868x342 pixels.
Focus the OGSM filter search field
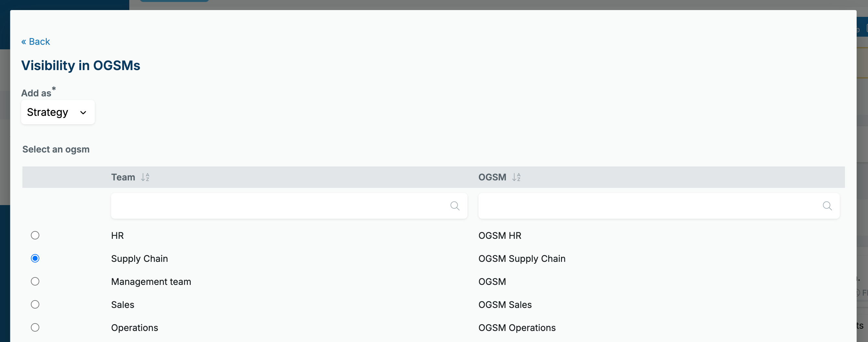(659, 206)
